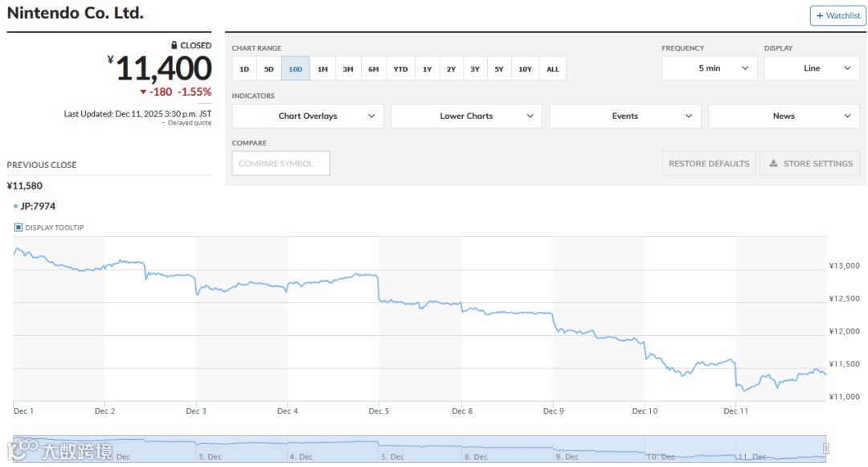Open the Frequency 5 min dropdown

[709, 68]
